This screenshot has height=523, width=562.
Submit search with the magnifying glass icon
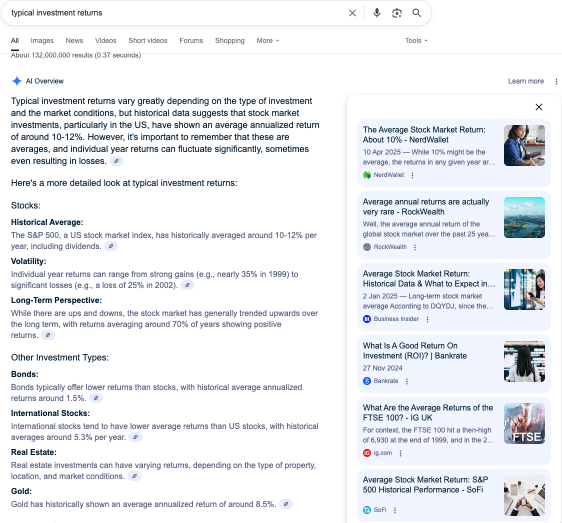416,13
